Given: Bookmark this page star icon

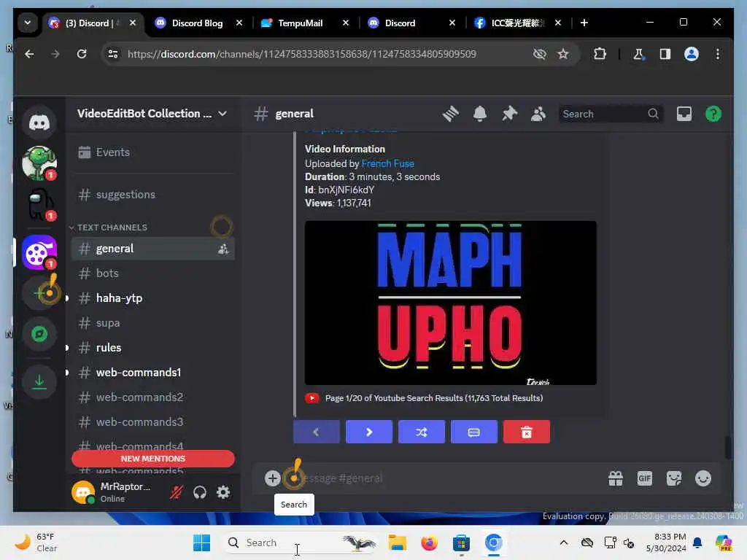Looking at the screenshot, I should point(563,54).
